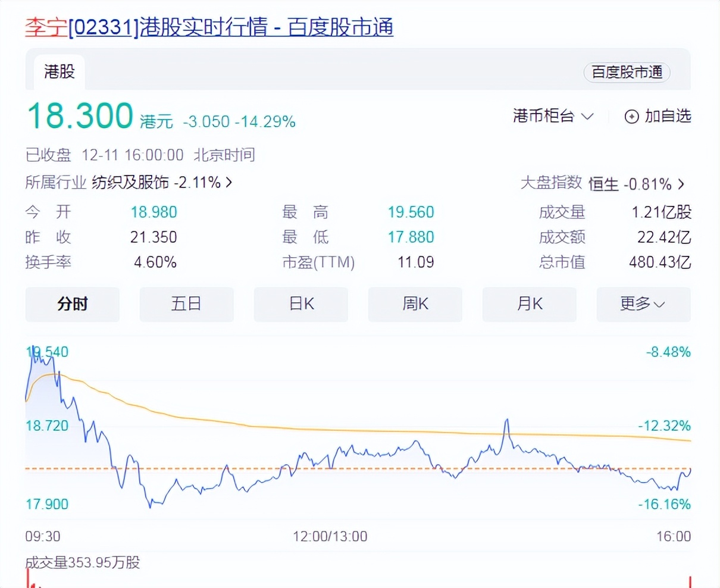
Task: Click the closing time 12-11 16:00:00
Action: [x=133, y=155]
